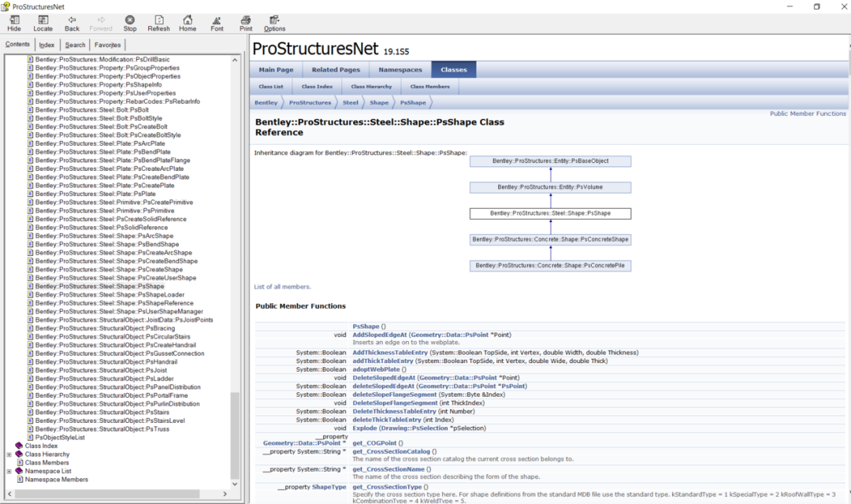Open the Class Members subtab
This screenshot has width=851, height=504.
430,87
